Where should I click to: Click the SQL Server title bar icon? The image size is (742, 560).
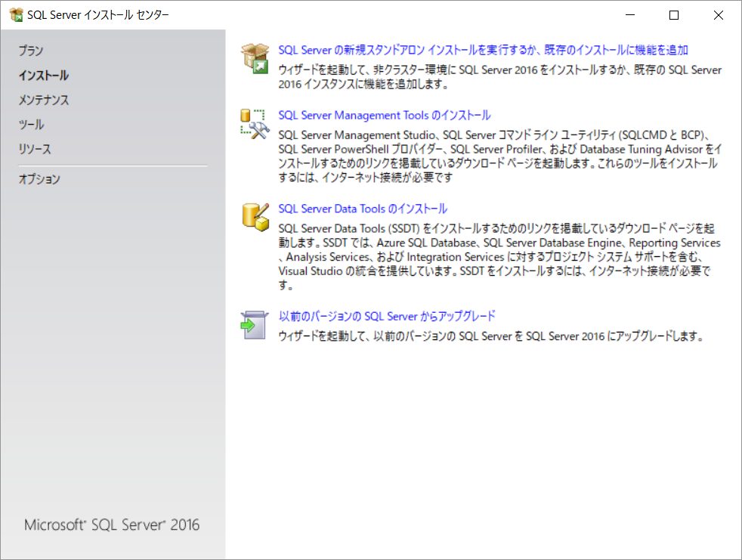click(16, 15)
